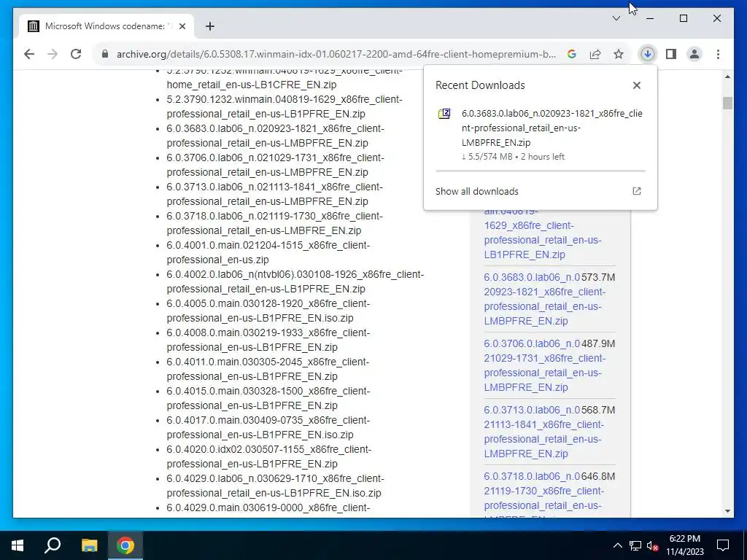Open the notification center icon
This screenshot has height=560, width=747.
[x=723, y=545]
